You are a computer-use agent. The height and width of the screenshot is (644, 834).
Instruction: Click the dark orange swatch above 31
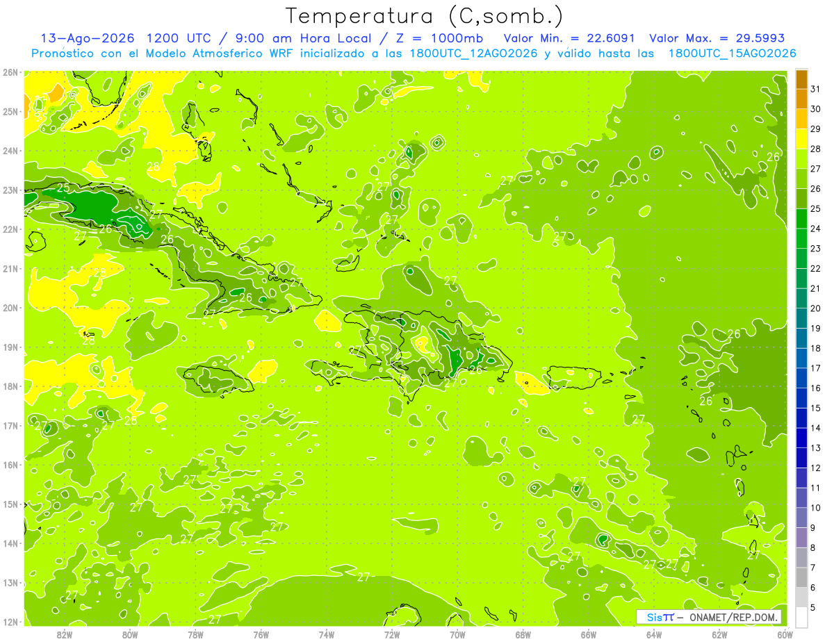click(801, 79)
